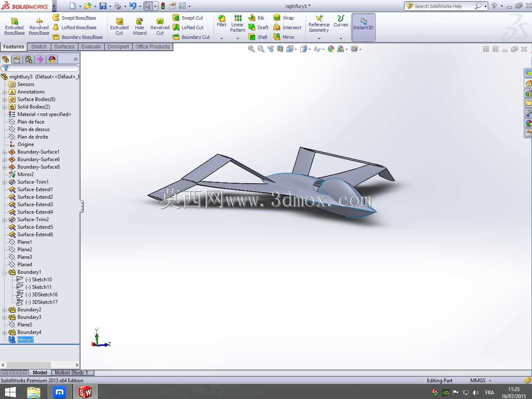Open the Curves dropdown arrow
Image resolution: width=532 pixels, height=399 pixels.
[341, 38]
